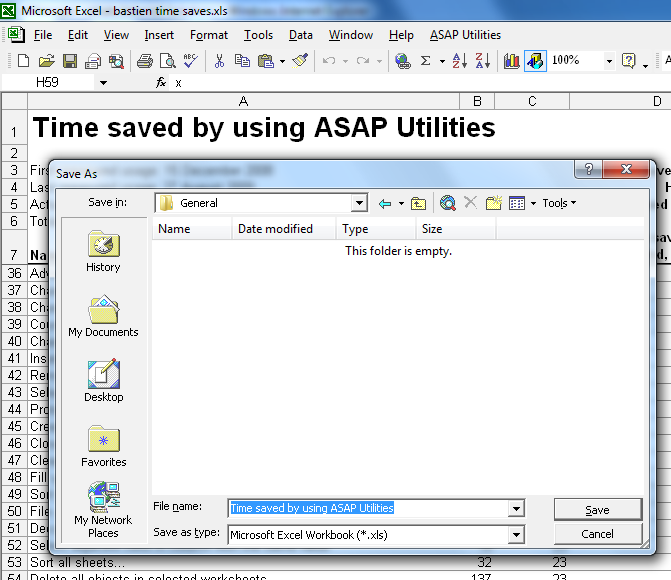Click the Copy icon in the toolbar
The width and height of the screenshot is (671, 580).
(242, 61)
